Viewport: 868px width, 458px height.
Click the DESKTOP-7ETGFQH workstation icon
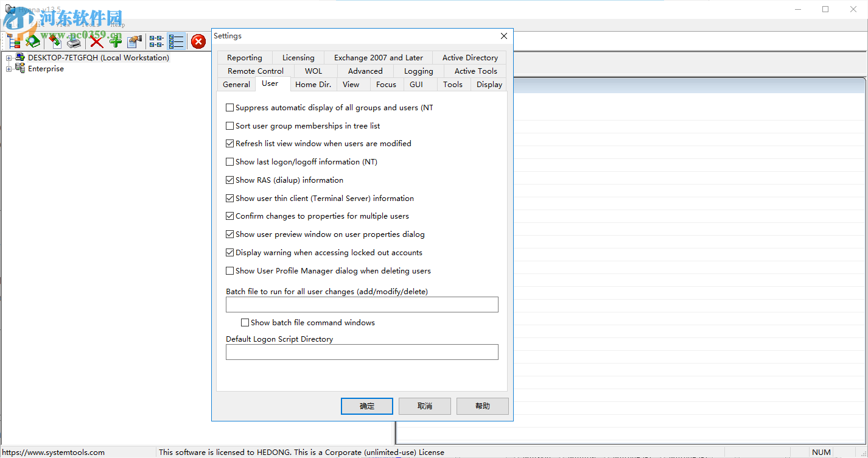tap(20, 58)
